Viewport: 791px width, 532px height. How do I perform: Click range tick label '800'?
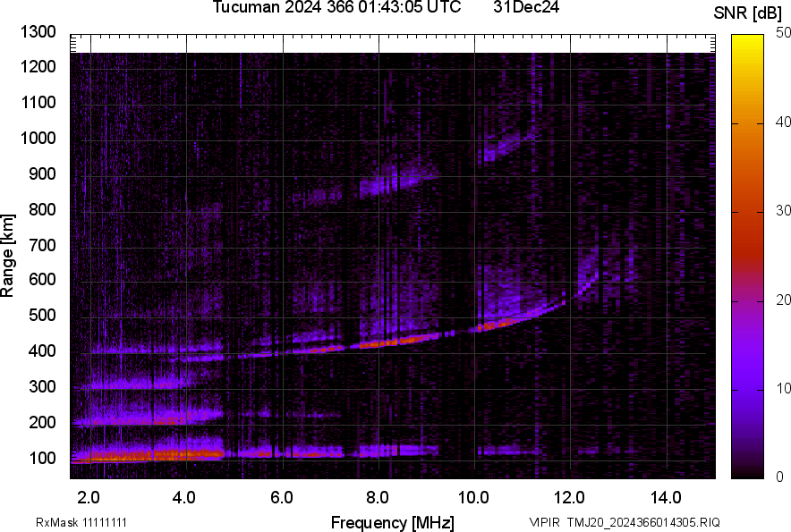coord(42,209)
